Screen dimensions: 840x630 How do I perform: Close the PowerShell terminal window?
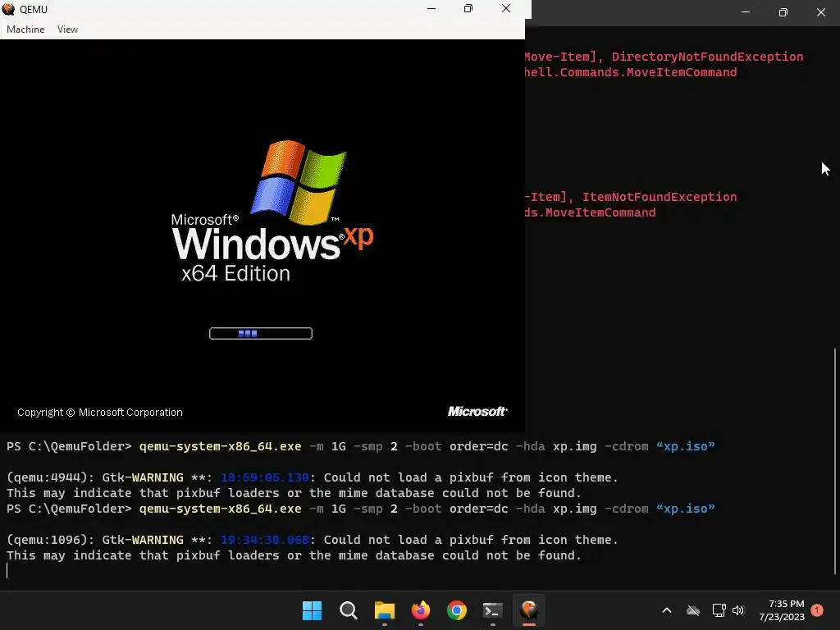820,11
